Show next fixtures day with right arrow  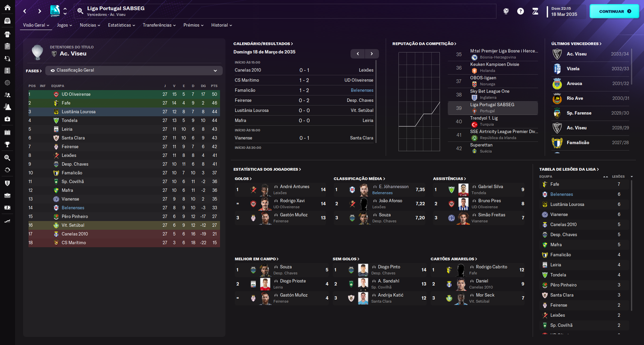tap(372, 54)
